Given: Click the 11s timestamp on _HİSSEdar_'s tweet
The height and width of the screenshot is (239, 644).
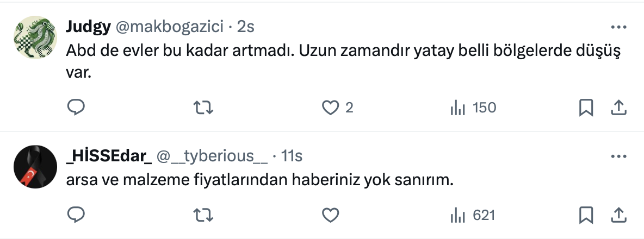Looking at the screenshot, I should point(291,156).
